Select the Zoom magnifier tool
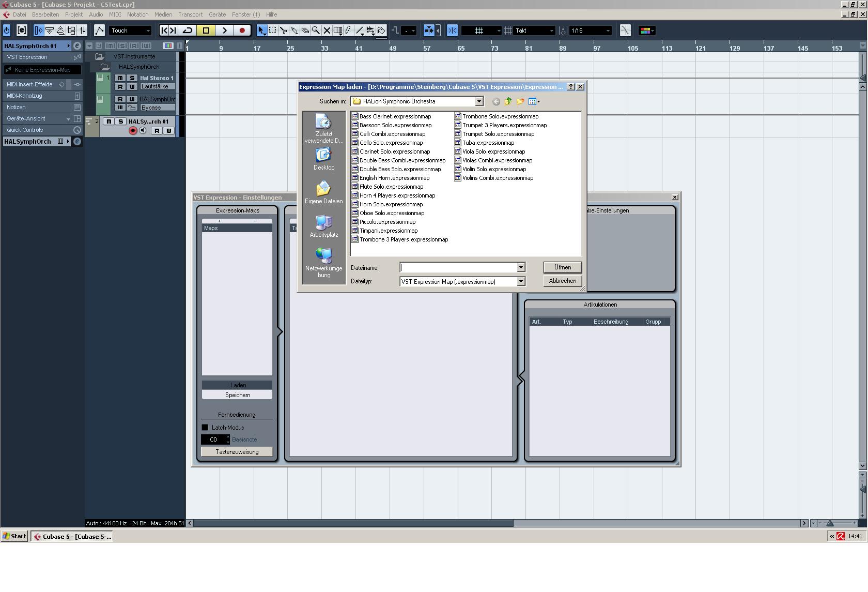The height and width of the screenshot is (592, 868). click(316, 31)
